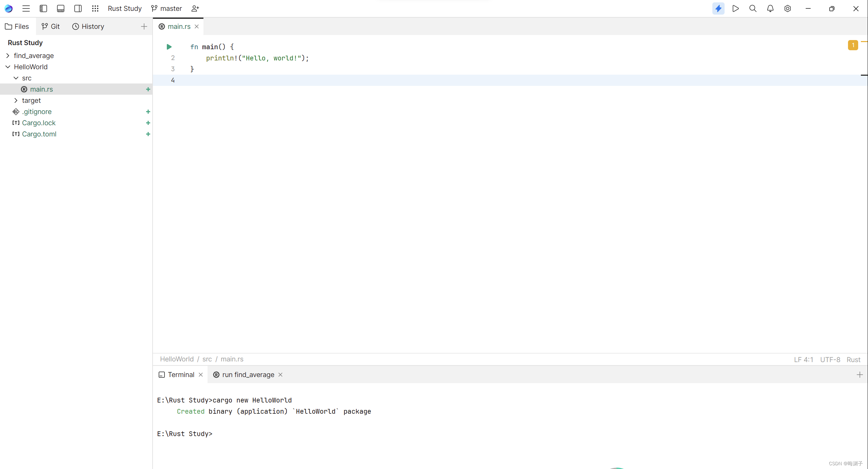Click the Rust Study workspace name
This screenshot has width=868, height=469.
125,8
